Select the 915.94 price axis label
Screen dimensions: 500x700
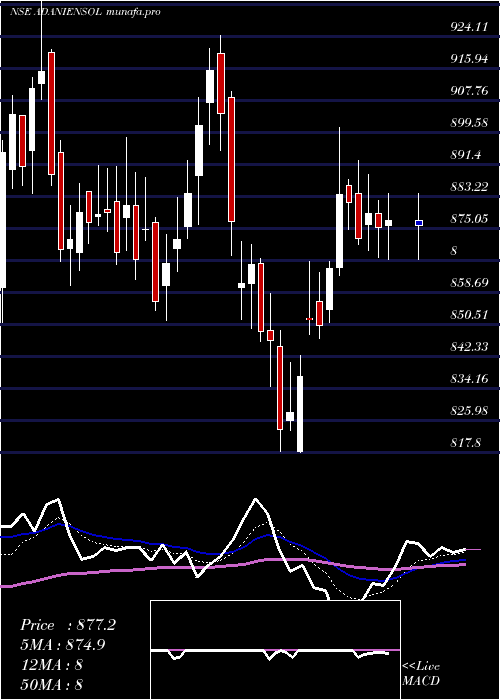click(469, 58)
